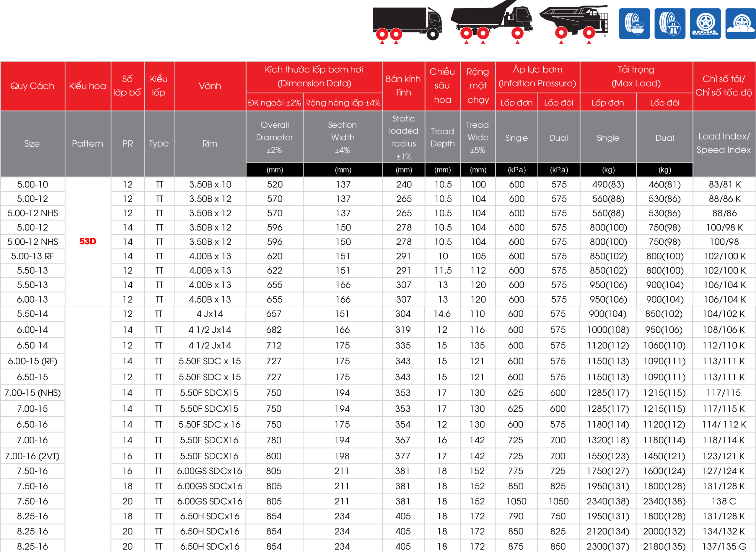Select size cell 6.50-16
This screenshot has height=552, width=756.
[x=32, y=424]
